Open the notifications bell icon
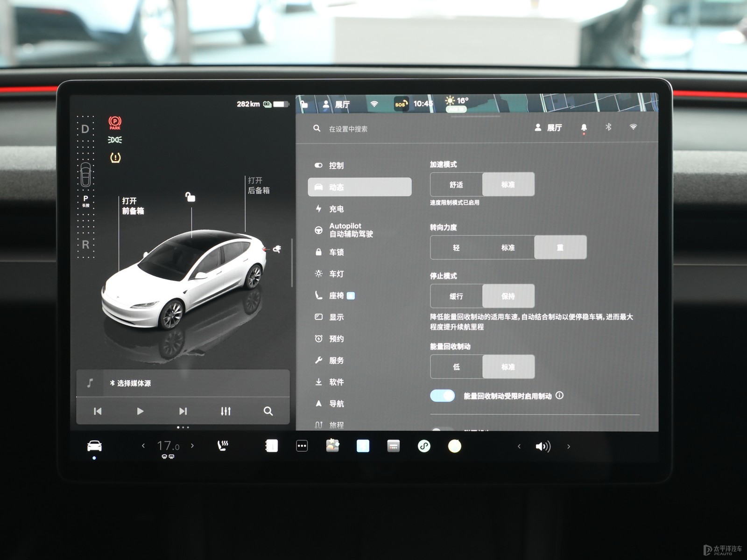 [x=584, y=127]
